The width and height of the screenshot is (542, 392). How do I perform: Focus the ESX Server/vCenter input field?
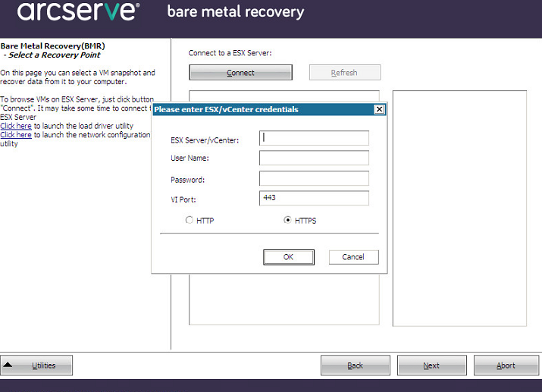314,138
